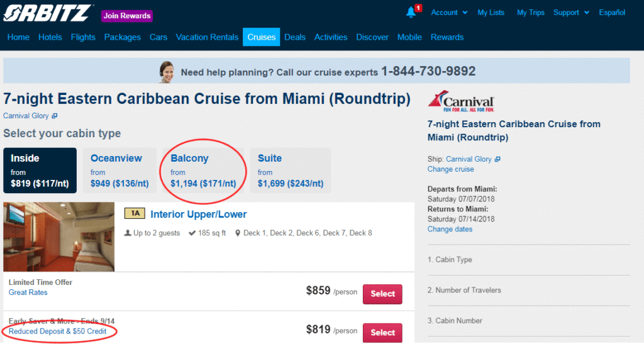Click the 1A cabin category badge
Screen dimensions: 644x346
coord(135,214)
